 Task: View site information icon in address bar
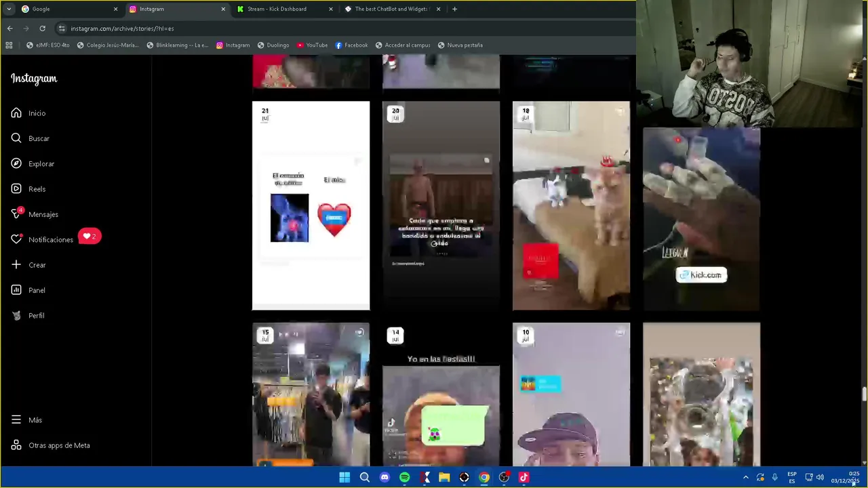62,28
